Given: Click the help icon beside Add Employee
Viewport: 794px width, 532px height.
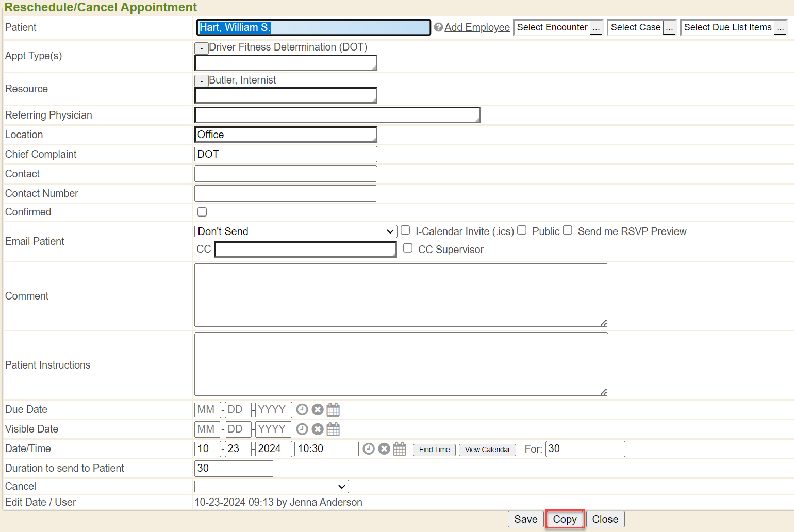Looking at the screenshot, I should coord(438,27).
